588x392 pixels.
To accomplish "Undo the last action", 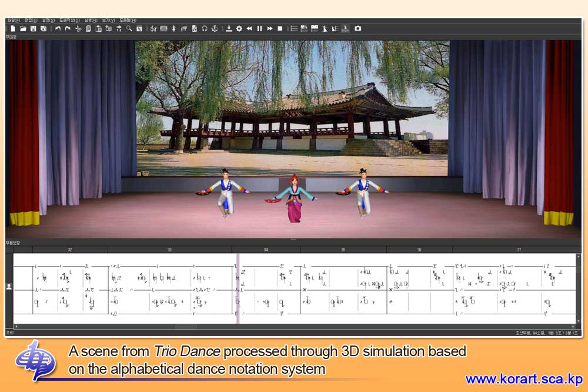I will coord(58,28).
